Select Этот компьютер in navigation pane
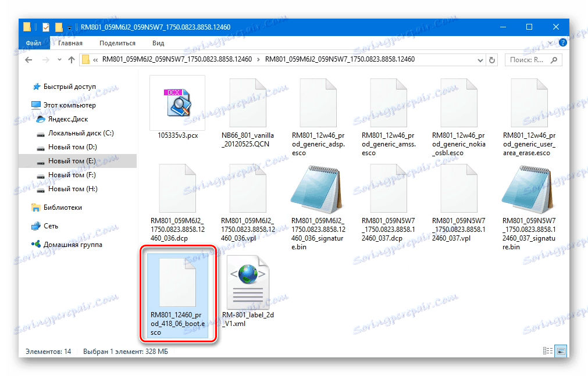 tap(69, 105)
